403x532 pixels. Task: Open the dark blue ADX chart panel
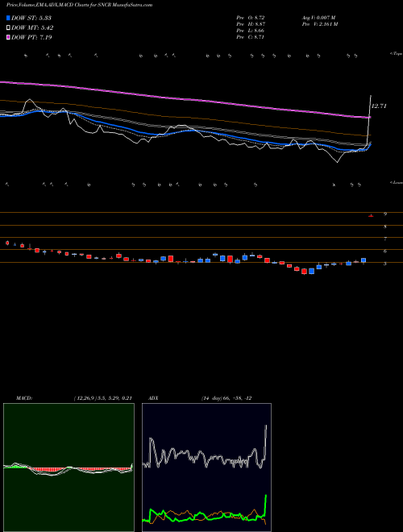206,468
